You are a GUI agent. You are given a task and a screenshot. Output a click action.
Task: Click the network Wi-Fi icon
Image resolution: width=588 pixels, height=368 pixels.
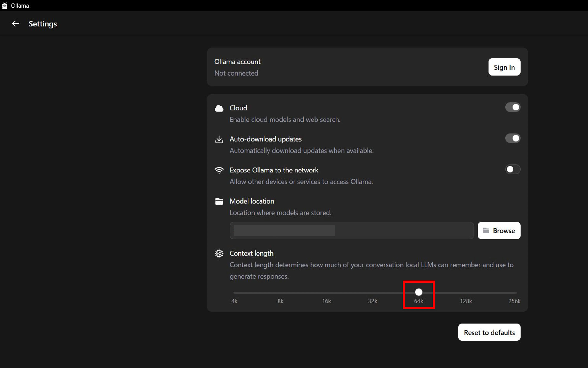click(219, 170)
